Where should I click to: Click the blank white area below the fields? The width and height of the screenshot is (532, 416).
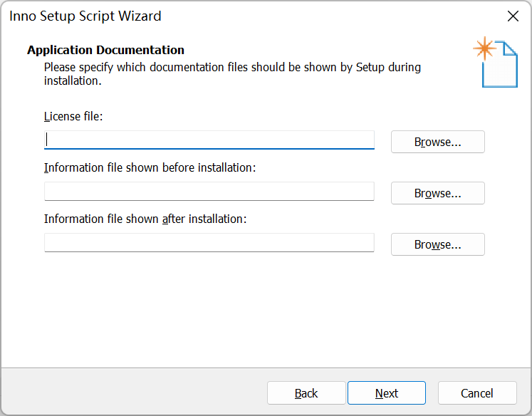click(264, 313)
